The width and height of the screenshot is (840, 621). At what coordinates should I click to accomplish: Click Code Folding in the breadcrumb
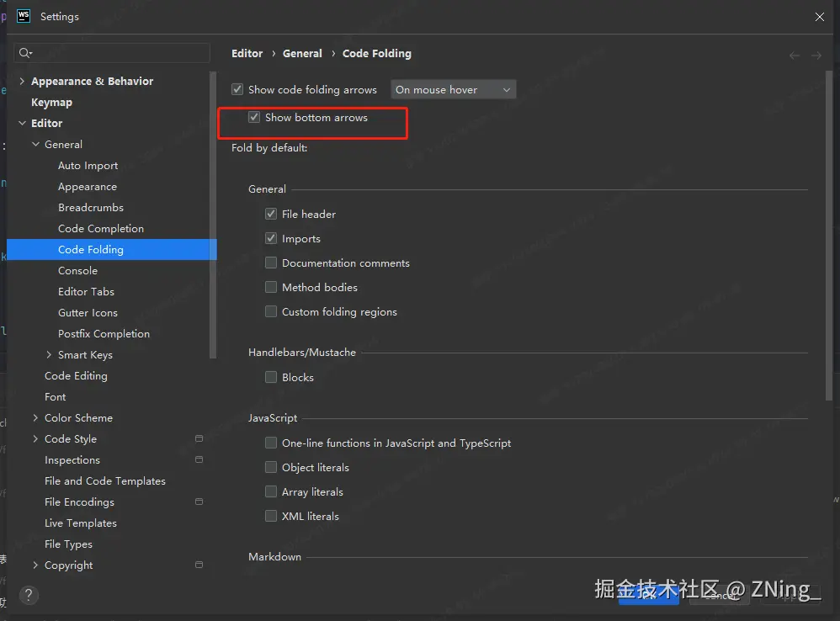point(376,54)
